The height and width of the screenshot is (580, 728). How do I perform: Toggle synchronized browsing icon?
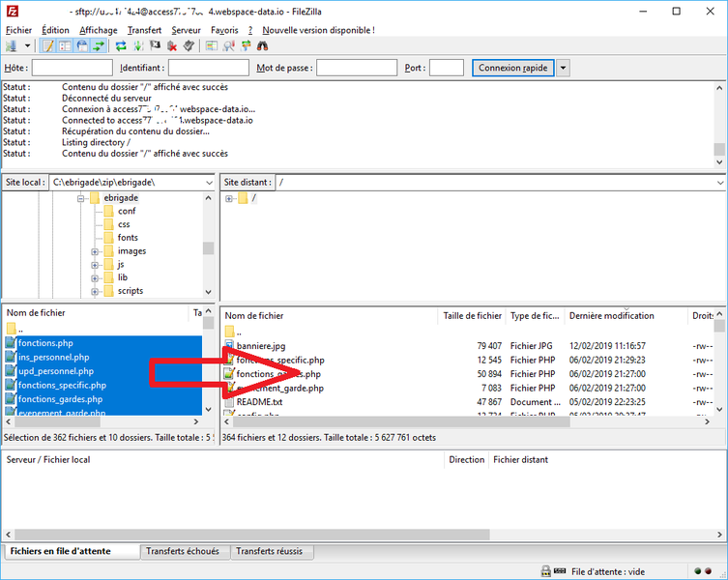click(246, 46)
